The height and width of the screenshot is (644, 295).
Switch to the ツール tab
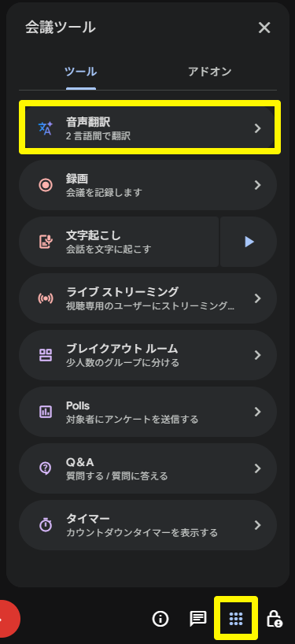[81, 72]
